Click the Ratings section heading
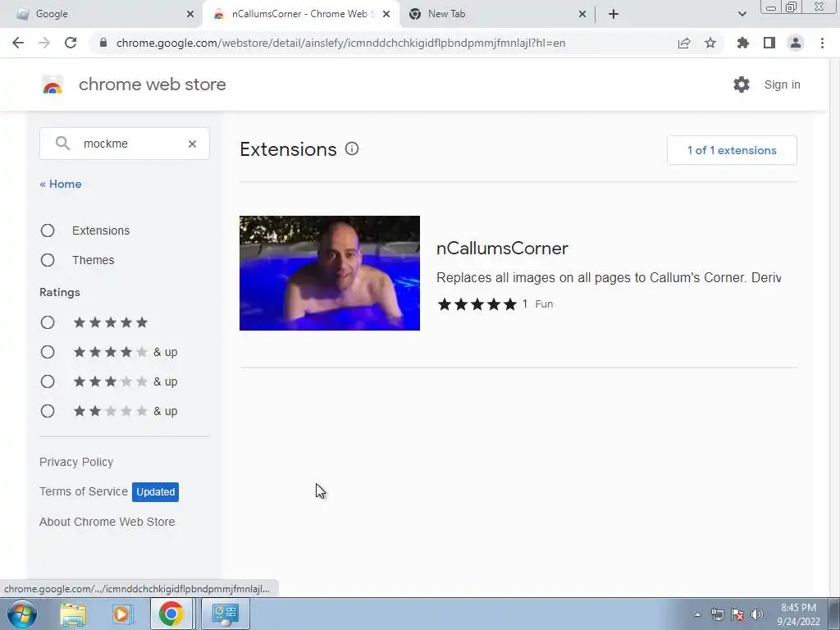 coord(59,292)
